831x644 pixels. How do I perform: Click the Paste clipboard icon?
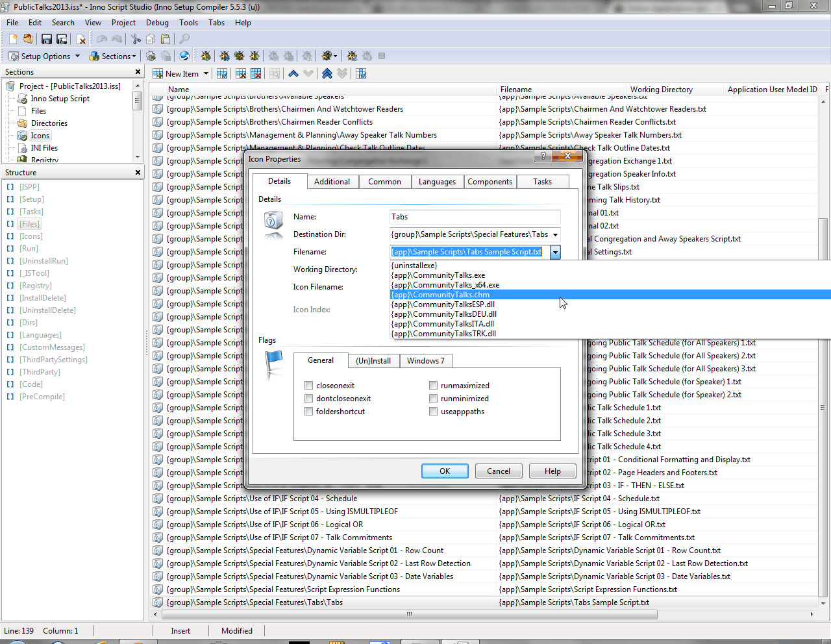tap(166, 40)
